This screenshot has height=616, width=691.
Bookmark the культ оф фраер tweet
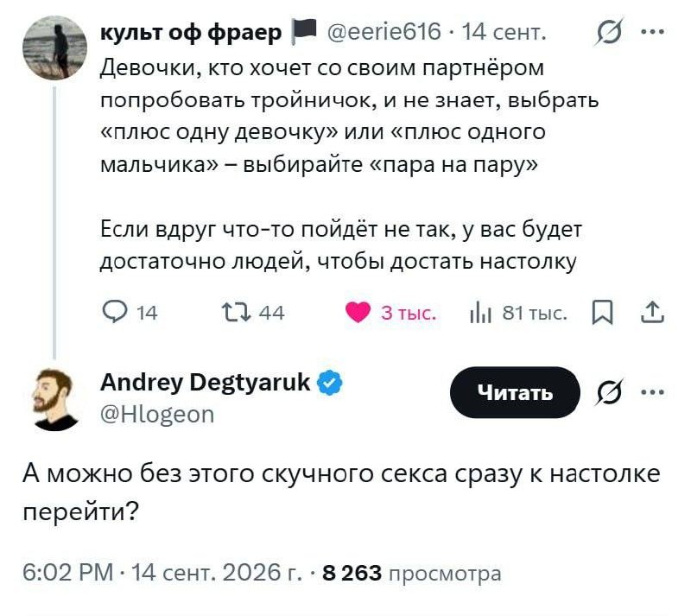coord(602,312)
